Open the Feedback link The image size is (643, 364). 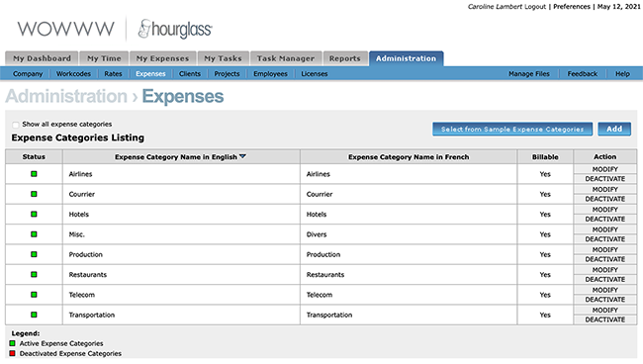click(x=583, y=74)
